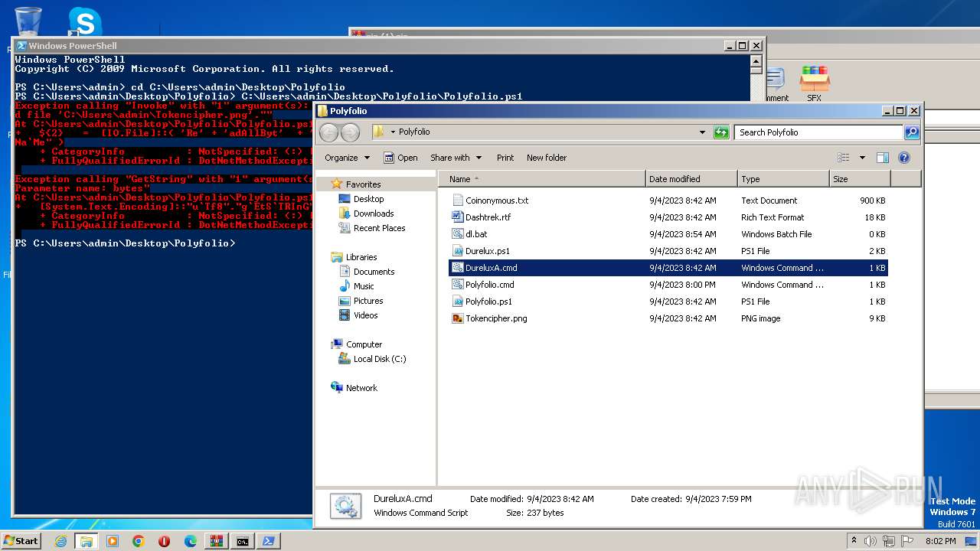Open the Organize menu
This screenshot has width=980, height=551.
347,158
